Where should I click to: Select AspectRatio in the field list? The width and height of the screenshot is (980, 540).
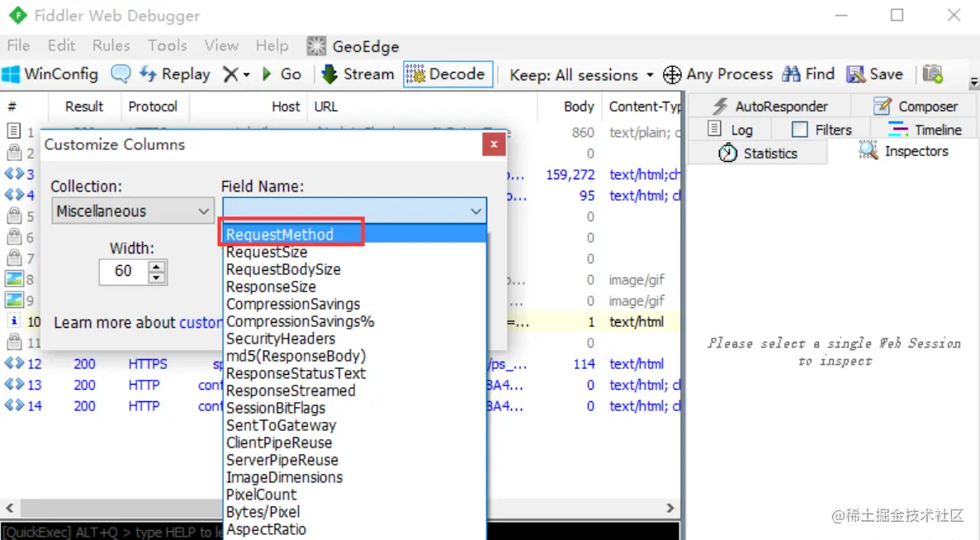pos(354,529)
